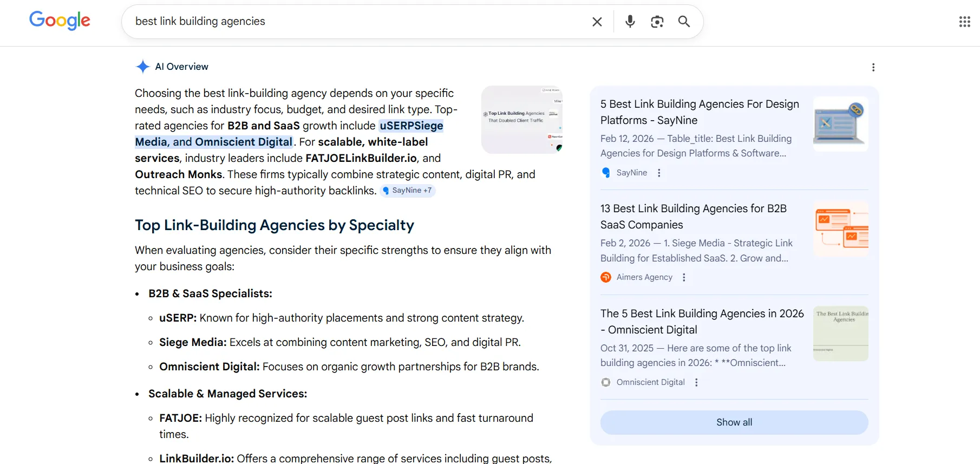980x464 pixels.
Task: Click the 'Scalable & Managed Services:' bullet
Action: coord(228,394)
